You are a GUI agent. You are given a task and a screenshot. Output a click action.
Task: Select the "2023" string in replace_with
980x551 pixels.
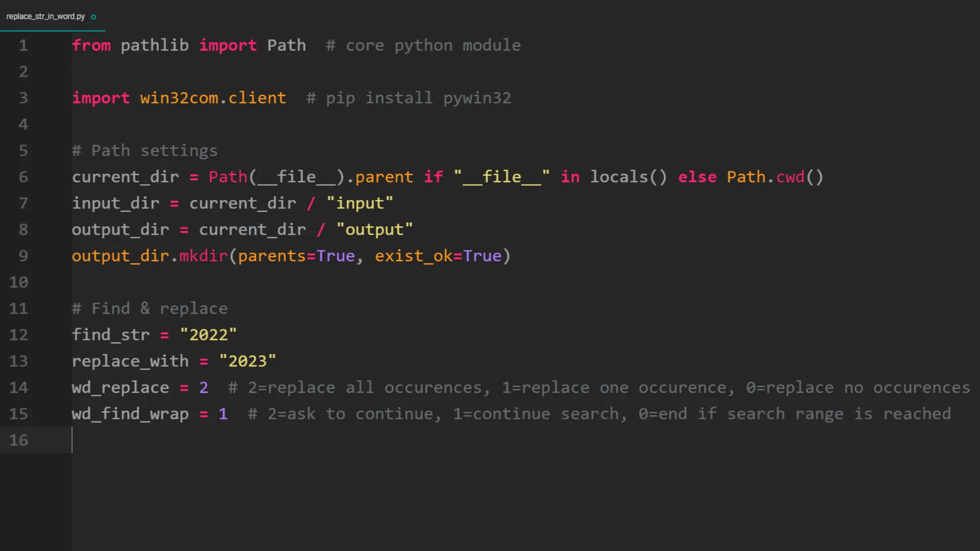tap(248, 361)
